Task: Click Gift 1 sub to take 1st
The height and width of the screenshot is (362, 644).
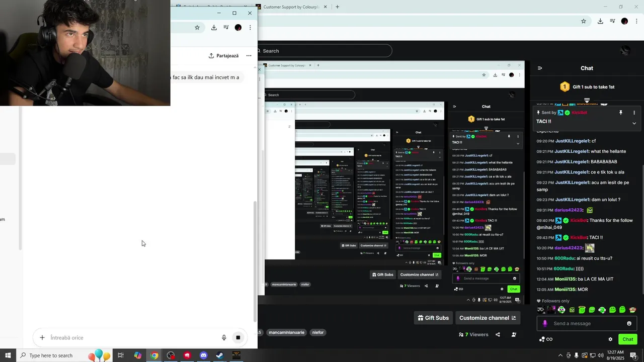Action: 587,87
